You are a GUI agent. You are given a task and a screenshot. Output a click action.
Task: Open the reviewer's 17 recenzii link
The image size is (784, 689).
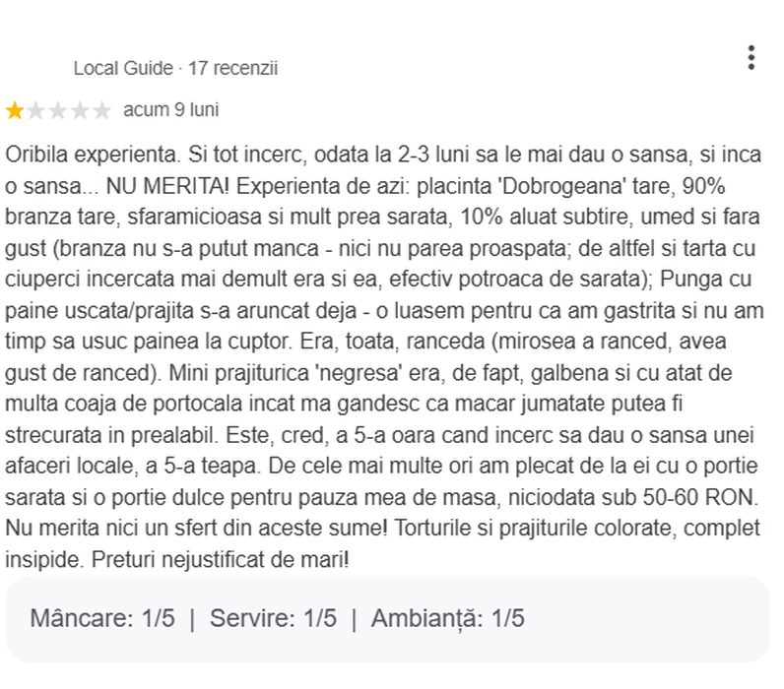232,68
